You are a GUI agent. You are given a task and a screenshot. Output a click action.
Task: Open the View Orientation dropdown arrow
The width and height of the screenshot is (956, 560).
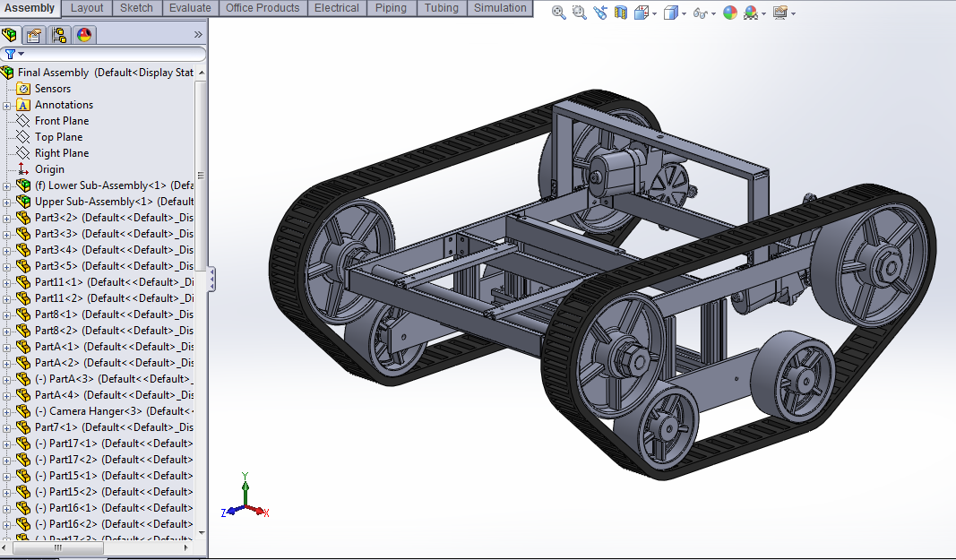654,13
